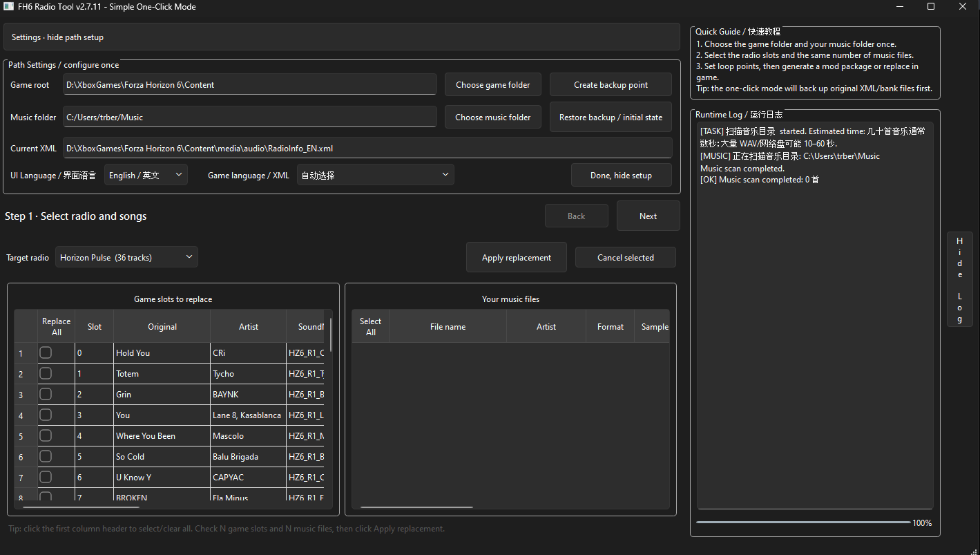Open the UI Language dropdown
The width and height of the screenshot is (980, 555).
pos(146,175)
